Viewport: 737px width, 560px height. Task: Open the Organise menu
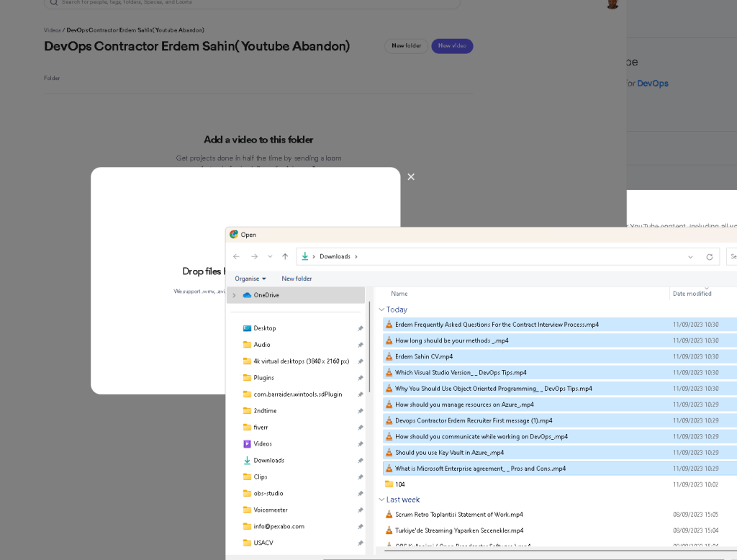tap(250, 279)
